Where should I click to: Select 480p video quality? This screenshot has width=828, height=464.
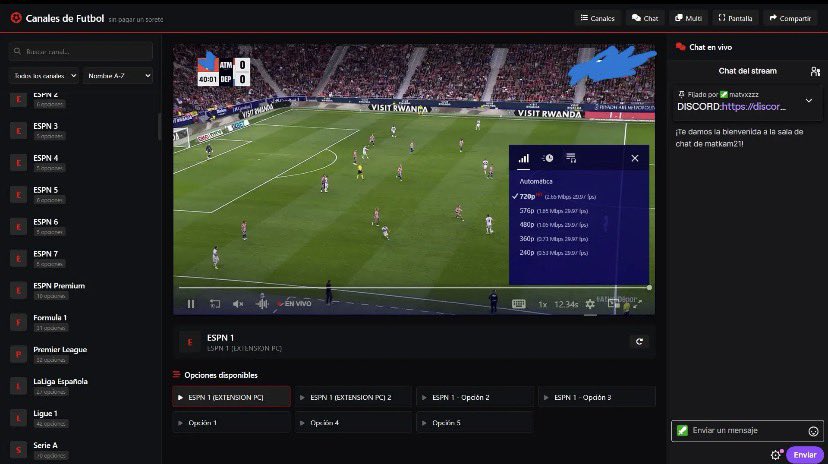[x=553, y=225]
